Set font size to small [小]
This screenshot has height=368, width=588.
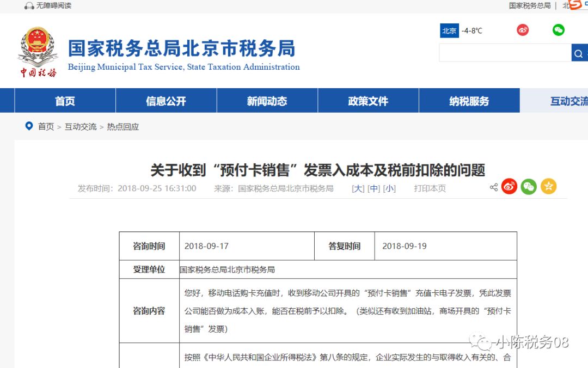coord(389,188)
